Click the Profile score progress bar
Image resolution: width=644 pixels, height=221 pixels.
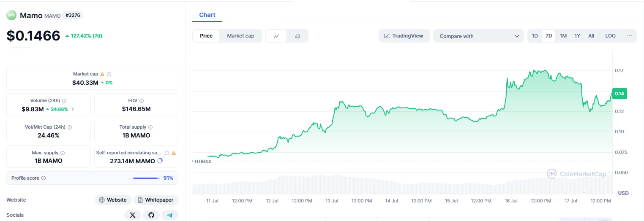[x=146, y=178]
